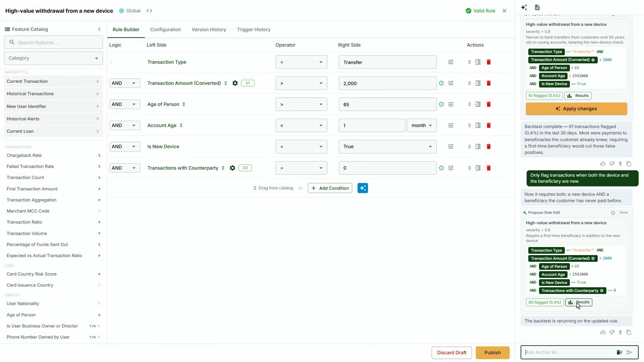Toggle the code view icon beside Global
The image size is (644, 362).
tap(149, 11)
